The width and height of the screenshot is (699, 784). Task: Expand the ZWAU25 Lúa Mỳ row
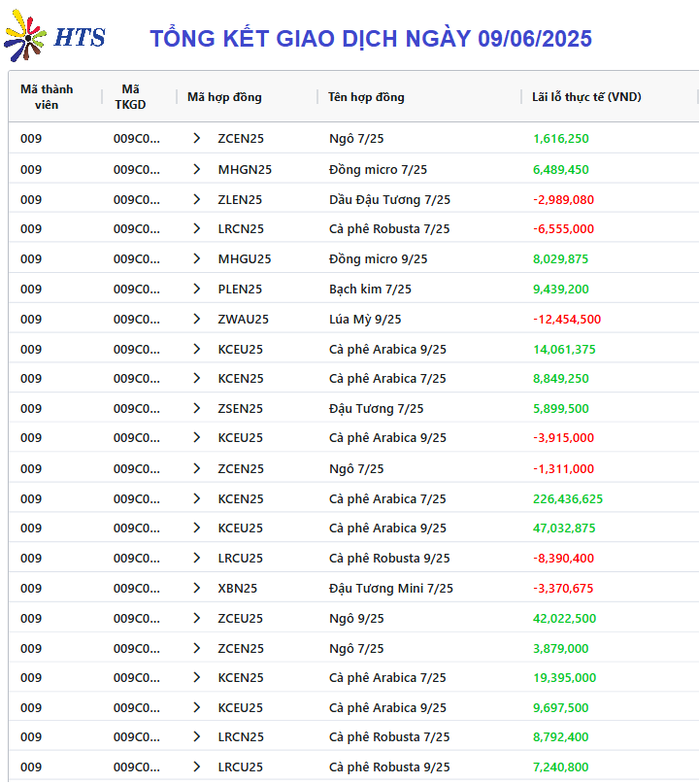(197, 319)
